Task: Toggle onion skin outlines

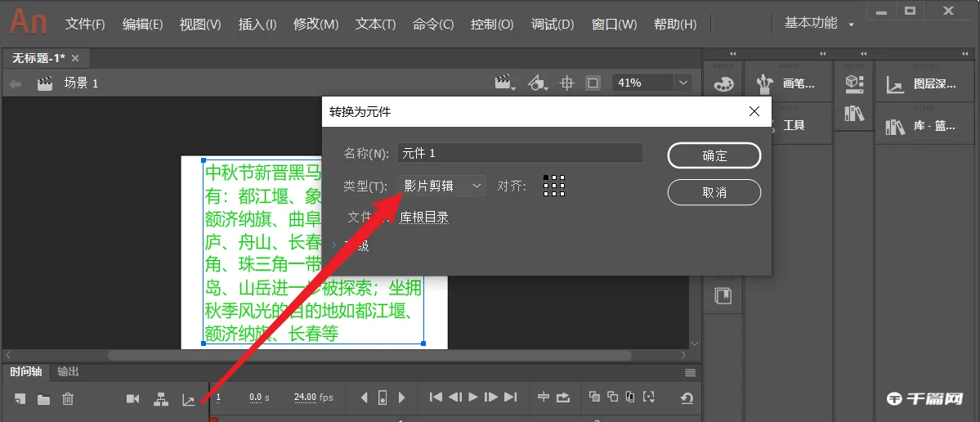Action: pos(612,397)
